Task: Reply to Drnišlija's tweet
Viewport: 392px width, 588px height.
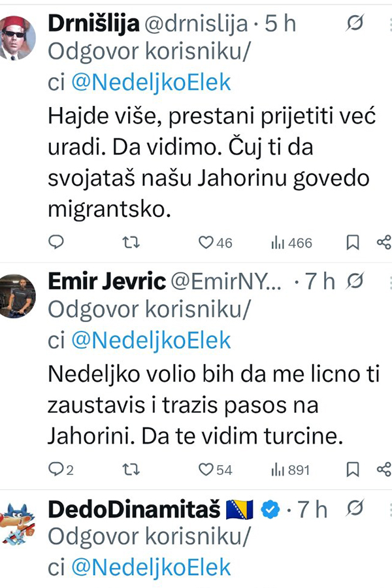Action: 57,242
